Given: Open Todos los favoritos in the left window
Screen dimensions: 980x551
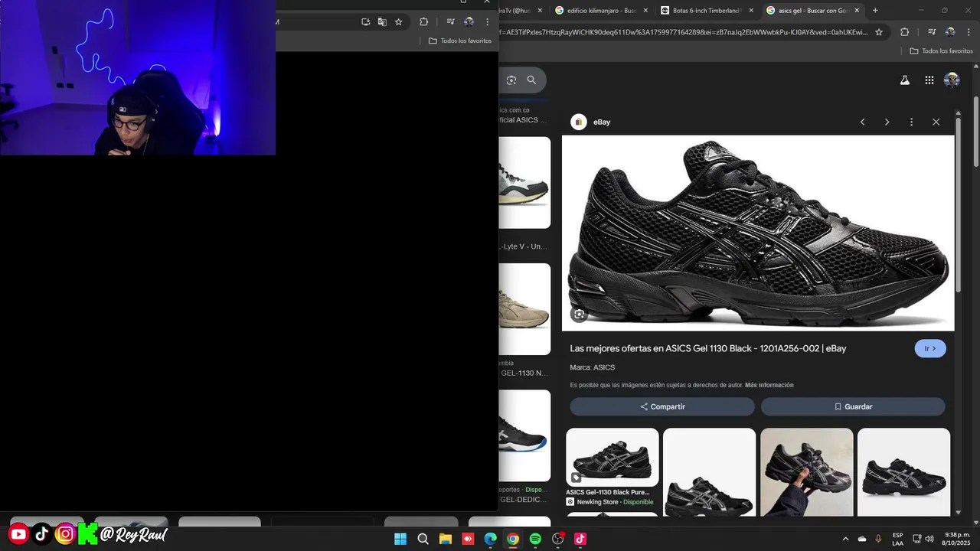Looking at the screenshot, I should coord(460,41).
